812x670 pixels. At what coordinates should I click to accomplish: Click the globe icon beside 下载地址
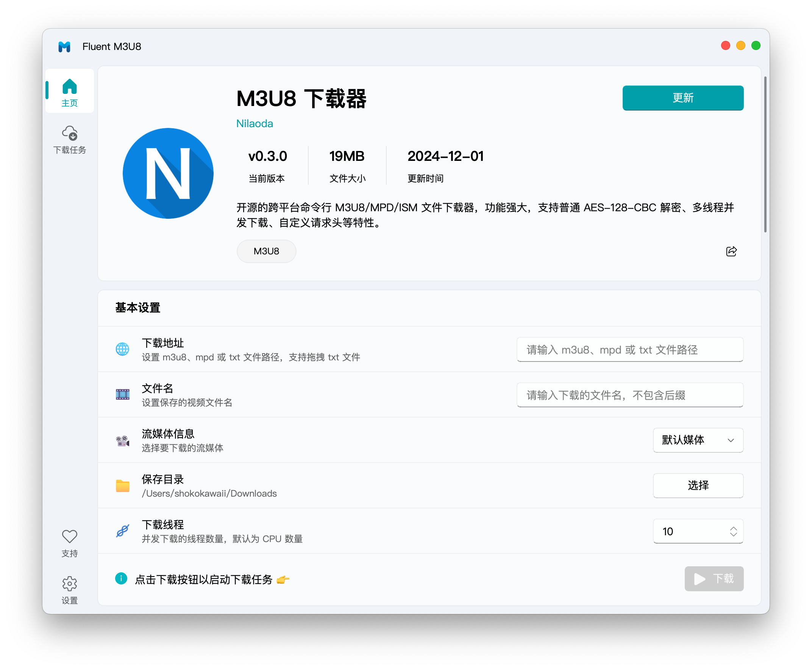click(122, 349)
